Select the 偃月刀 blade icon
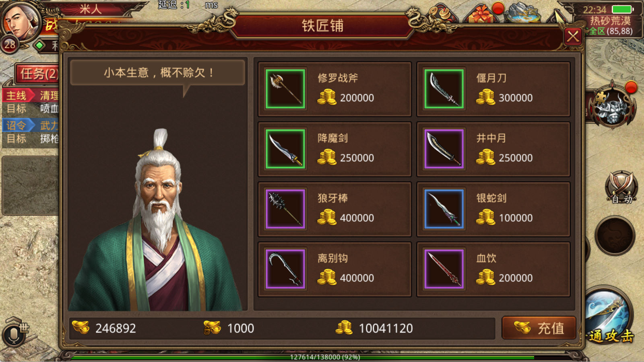The width and height of the screenshot is (644, 362). coord(444,89)
